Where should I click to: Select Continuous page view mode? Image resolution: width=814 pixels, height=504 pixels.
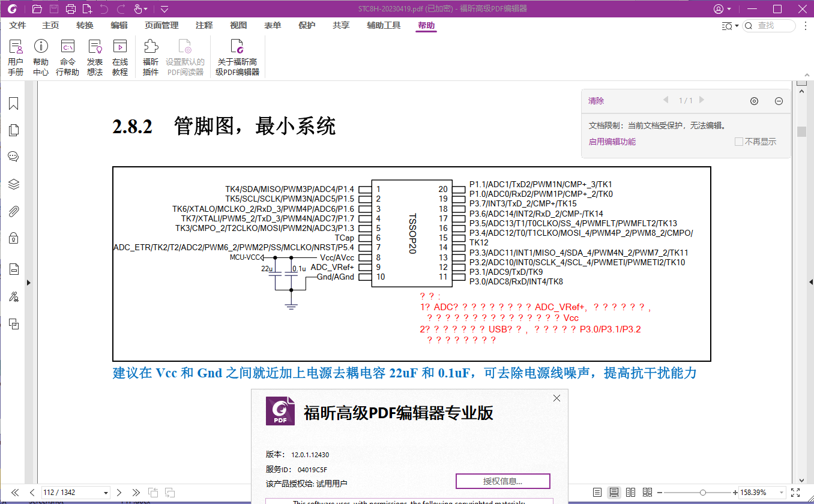[614, 493]
